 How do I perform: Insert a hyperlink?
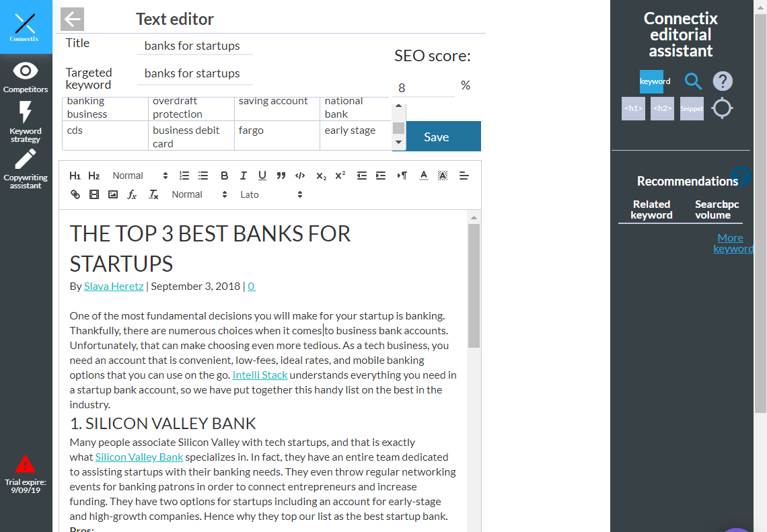[x=75, y=194]
